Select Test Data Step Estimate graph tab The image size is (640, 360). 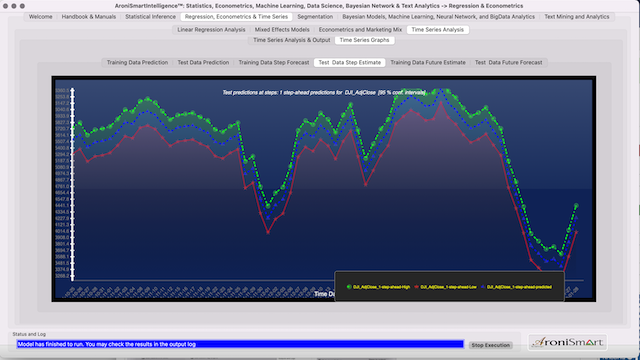tap(349, 62)
